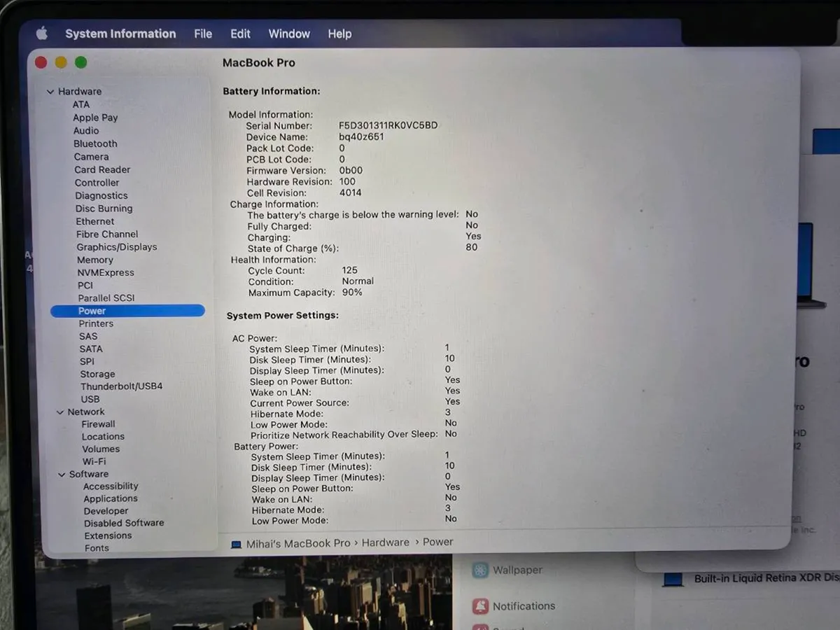The width and height of the screenshot is (840, 630).
Task: Click Power in the path bar
Action: click(438, 542)
